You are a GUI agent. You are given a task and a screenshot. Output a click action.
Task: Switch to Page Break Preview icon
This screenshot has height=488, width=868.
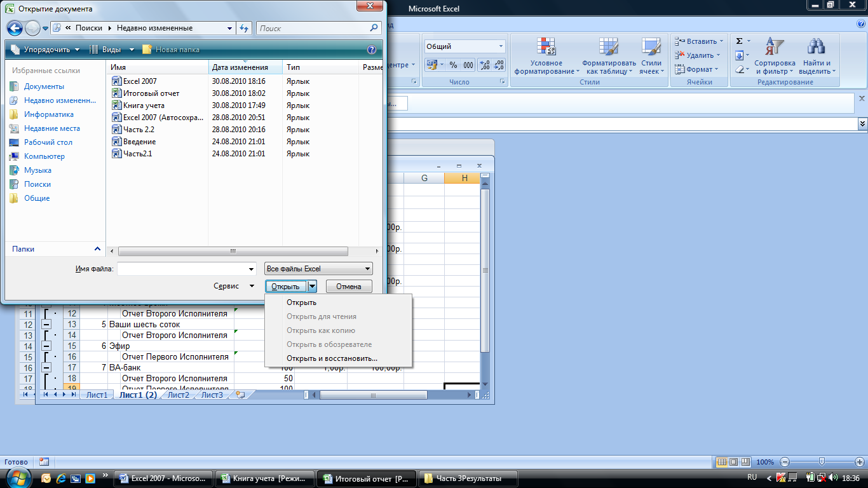[745, 462]
